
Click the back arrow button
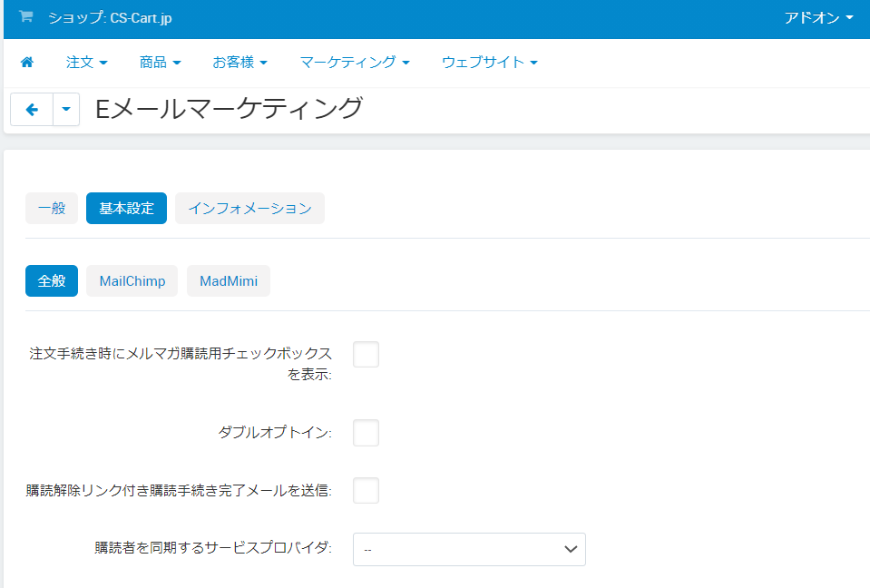pyautogui.click(x=32, y=110)
